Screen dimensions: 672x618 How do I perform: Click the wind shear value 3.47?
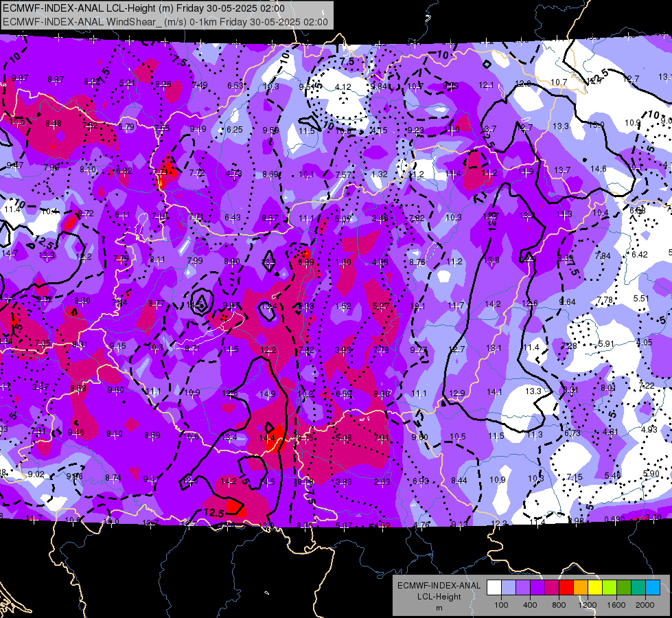pyautogui.click(x=40, y=387)
